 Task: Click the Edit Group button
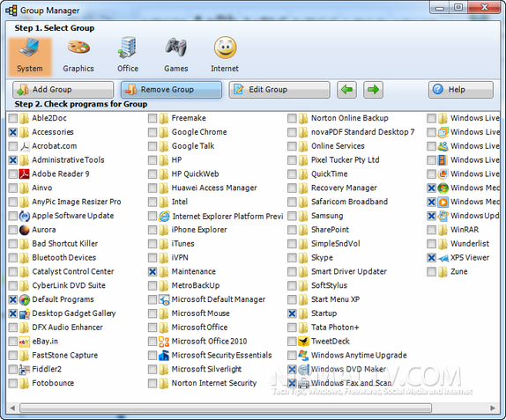pyautogui.click(x=279, y=90)
